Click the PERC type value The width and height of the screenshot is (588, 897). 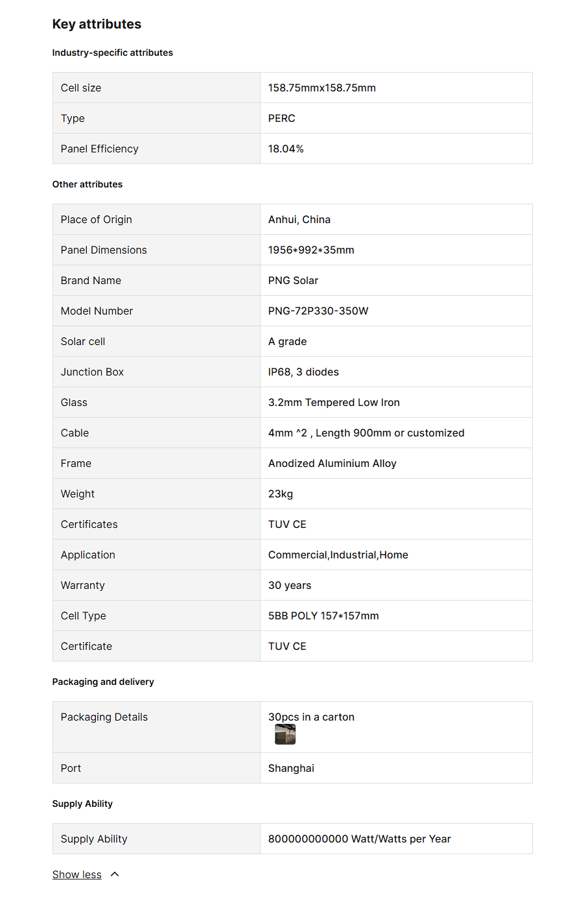pos(281,118)
